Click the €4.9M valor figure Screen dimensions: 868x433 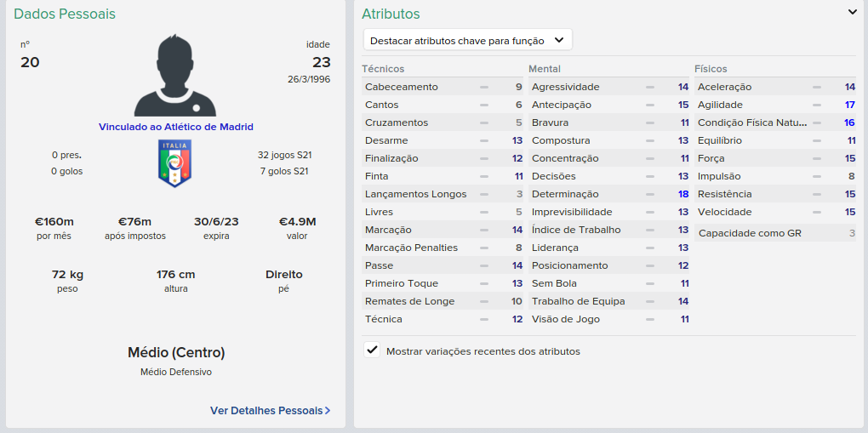(x=298, y=221)
